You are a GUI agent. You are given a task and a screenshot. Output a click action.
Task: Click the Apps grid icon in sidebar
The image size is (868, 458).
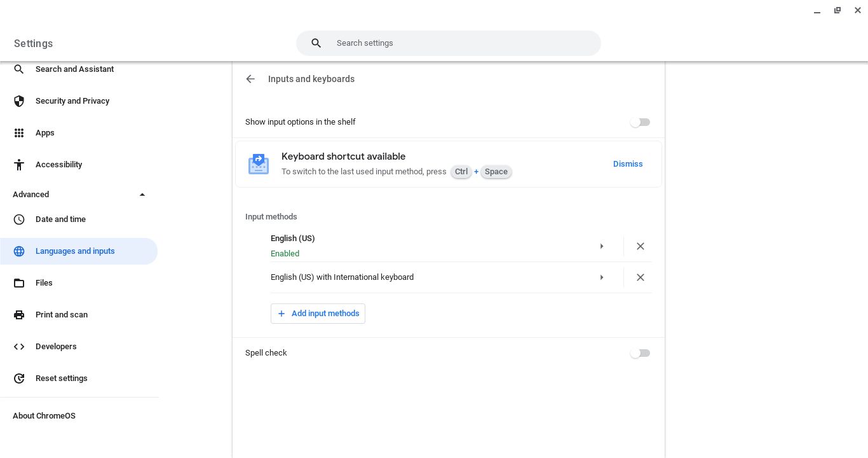pos(19,133)
